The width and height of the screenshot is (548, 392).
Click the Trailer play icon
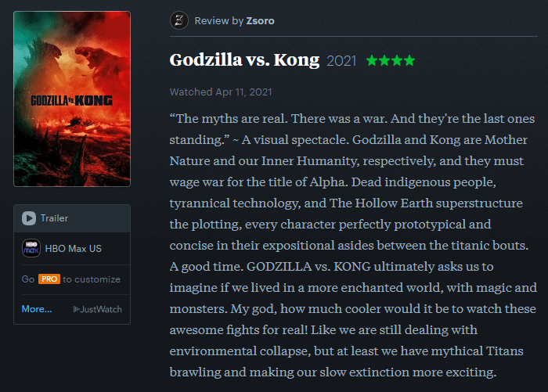pyautogui.click(x=29, y=218)
